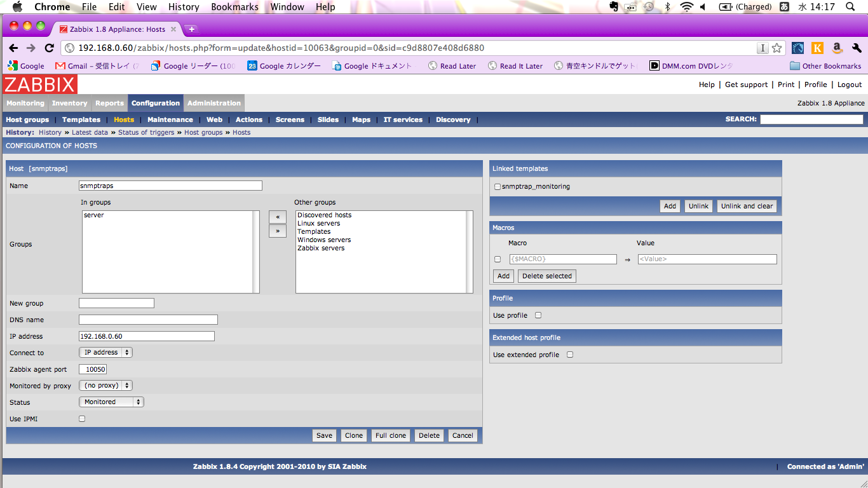The height and width of the screenshot is (488, 868).
Task: Click Delete selected in Macros
Action: tap(547, 276)
